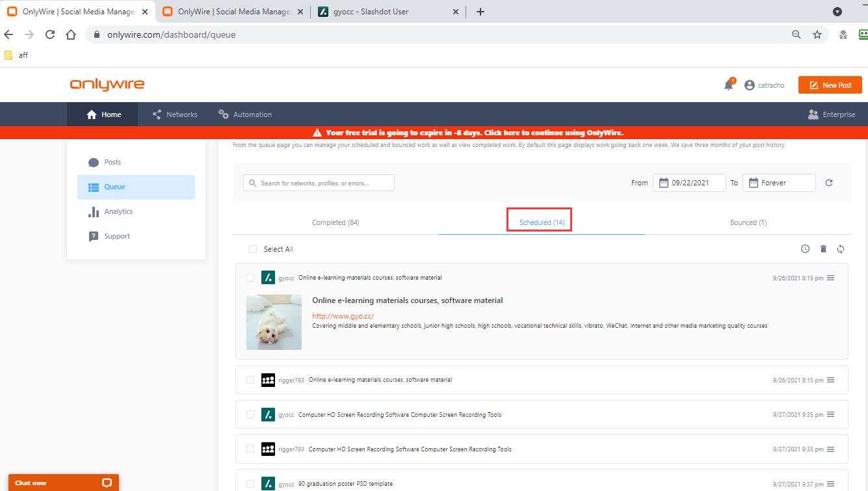Image resolution: width=868 pixels, height=491 pixels.
Task: Open the Enterprise section
Action: point(832,114)
